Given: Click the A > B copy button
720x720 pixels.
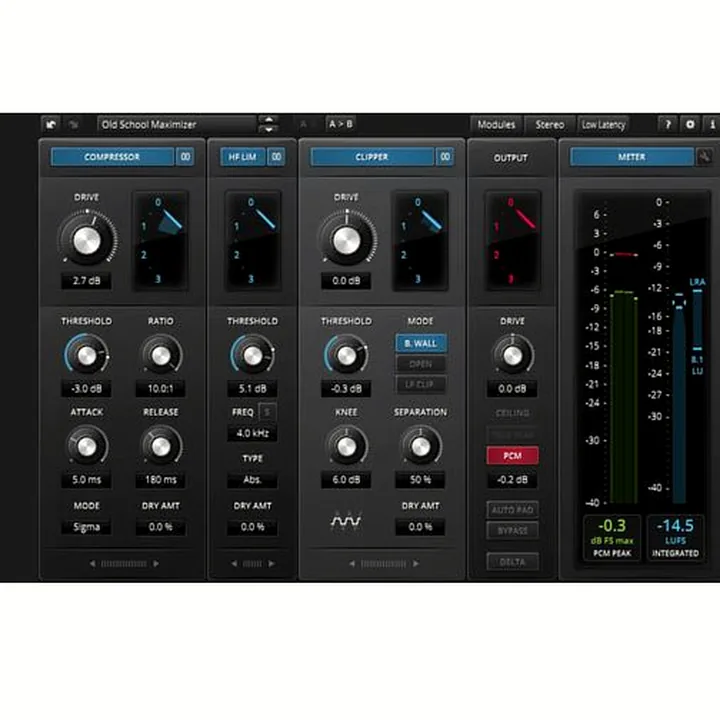Looking at the screenshot, I should 341,124.
